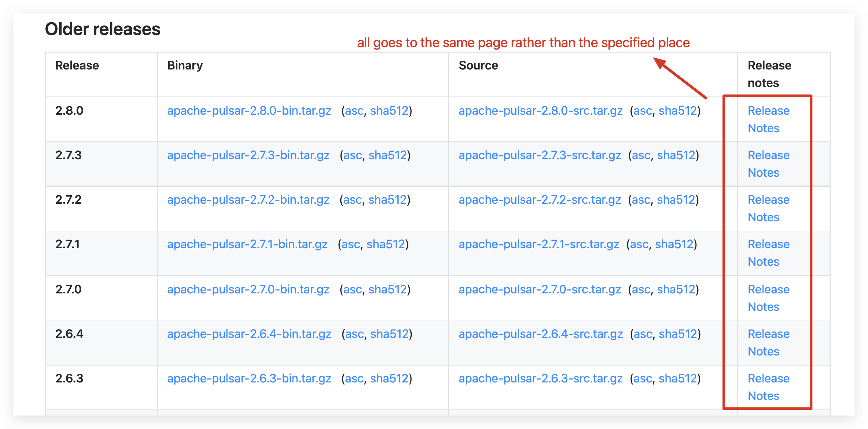The image size is (868, 429).
Task: Open sha512 checksum for 2.7.3 source
Action: tap(676, 155)
